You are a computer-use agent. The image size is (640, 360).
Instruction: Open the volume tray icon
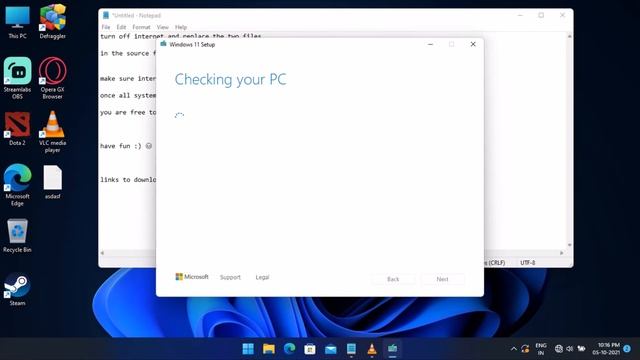[570, 349]
